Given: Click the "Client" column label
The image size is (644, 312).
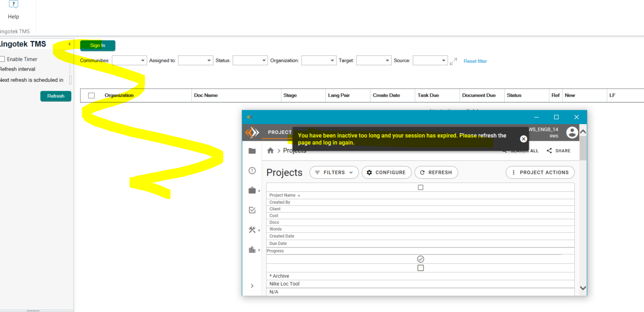Looking at the screenshot, I should (275, 209).
